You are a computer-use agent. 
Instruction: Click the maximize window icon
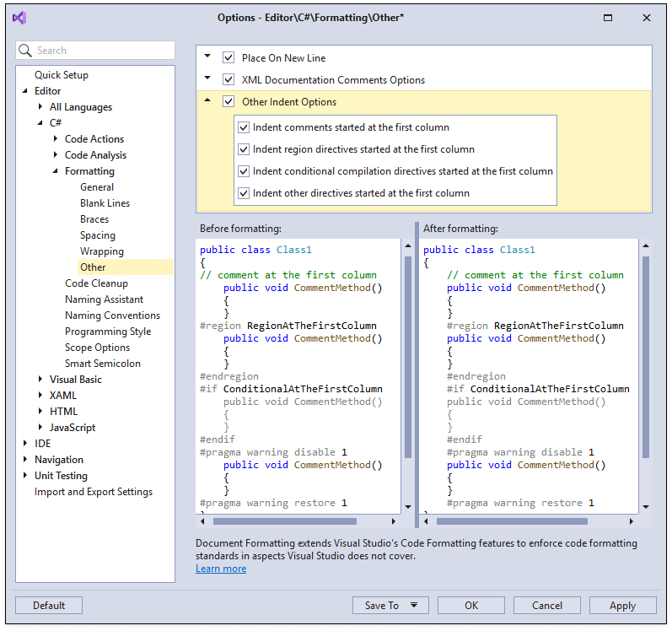(x=608, y=18)
